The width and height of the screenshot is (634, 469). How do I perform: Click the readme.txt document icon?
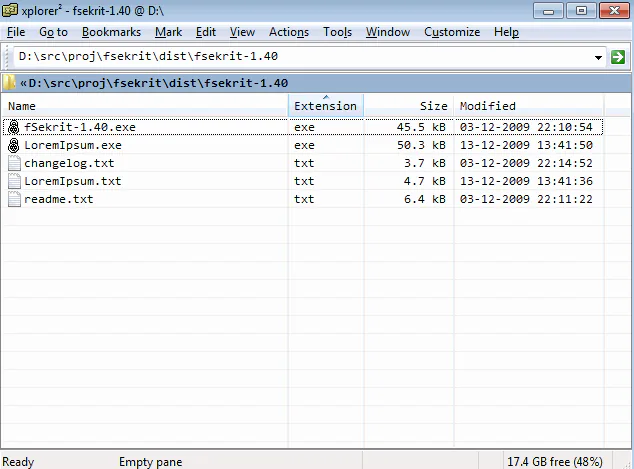click(x=14, y=199)
